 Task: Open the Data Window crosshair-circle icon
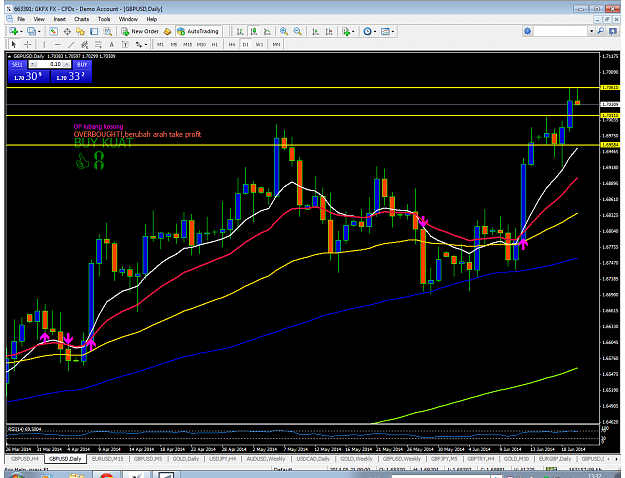click(67, 31)
